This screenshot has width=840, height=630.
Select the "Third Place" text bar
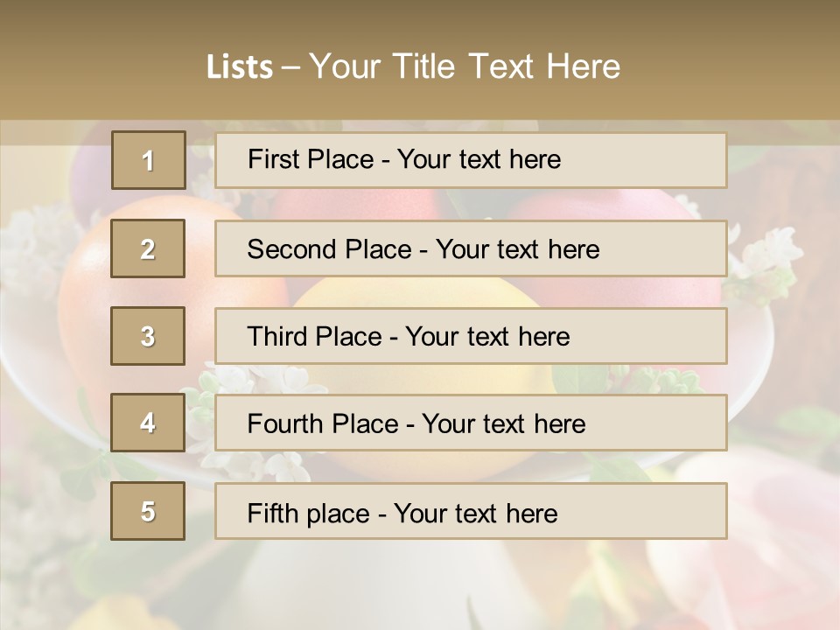(x=471, y=336)
